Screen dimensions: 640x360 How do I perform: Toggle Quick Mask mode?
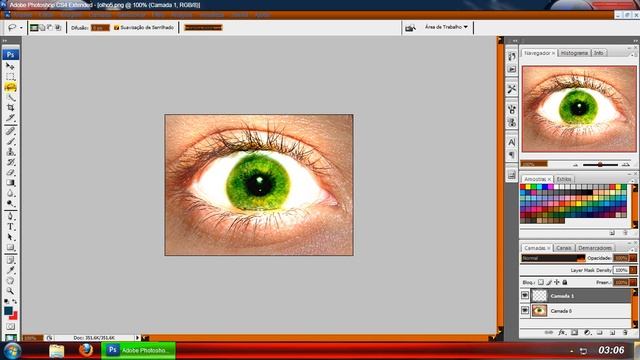(x=10, y=327)
